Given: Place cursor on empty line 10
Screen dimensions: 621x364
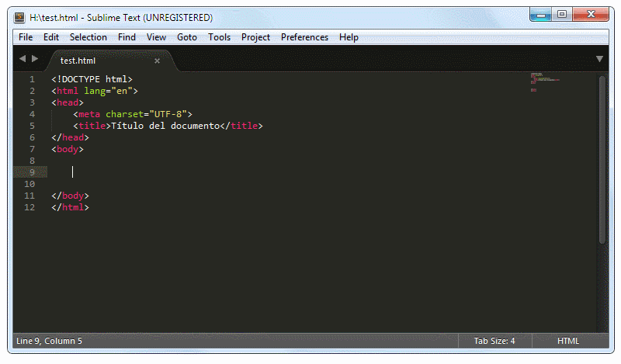Looking at the screenshot, I should pos(321,184).
